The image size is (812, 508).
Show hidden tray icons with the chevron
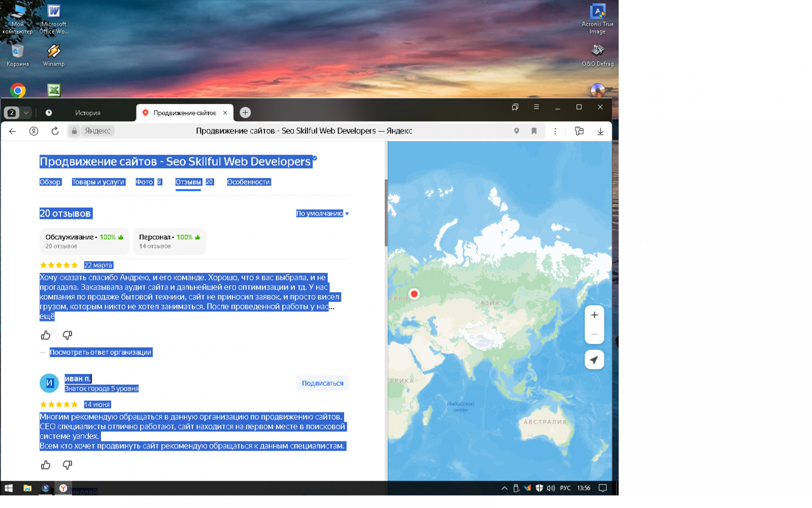pos(504,488)
